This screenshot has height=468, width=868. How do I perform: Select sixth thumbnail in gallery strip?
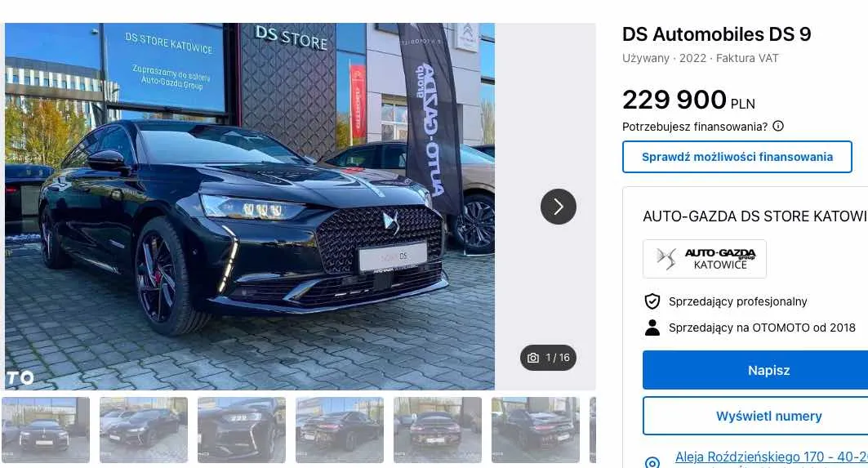(536, 430)
